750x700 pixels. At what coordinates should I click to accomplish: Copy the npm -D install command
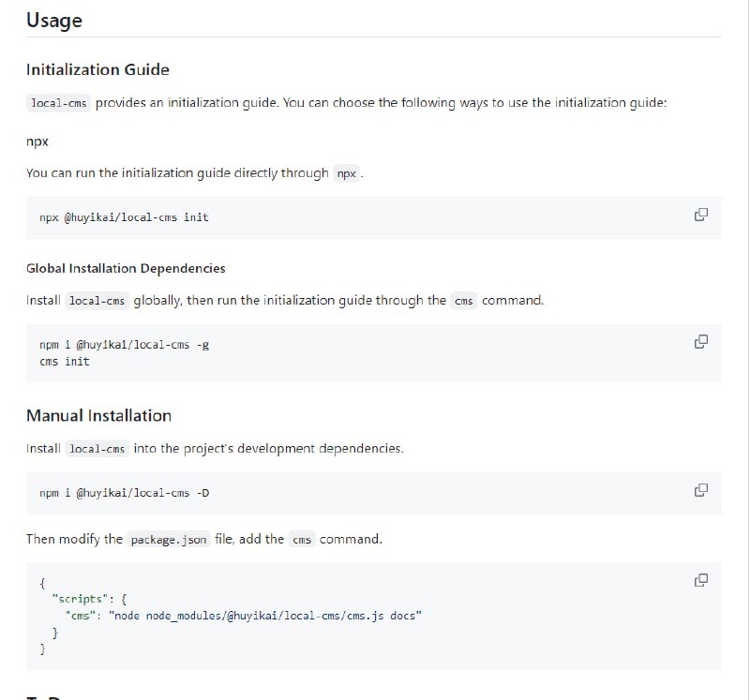[700, 490]
